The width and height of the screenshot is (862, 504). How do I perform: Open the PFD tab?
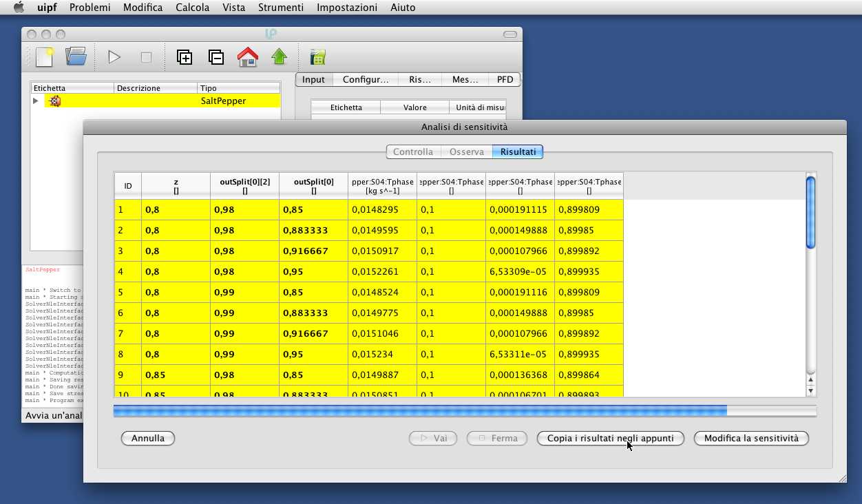click(505, 80)
